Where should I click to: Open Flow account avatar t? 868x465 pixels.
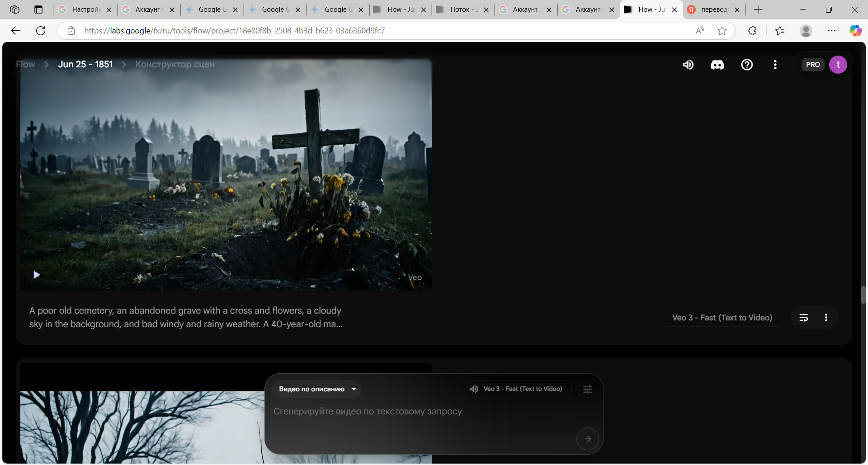coord(838,65)
